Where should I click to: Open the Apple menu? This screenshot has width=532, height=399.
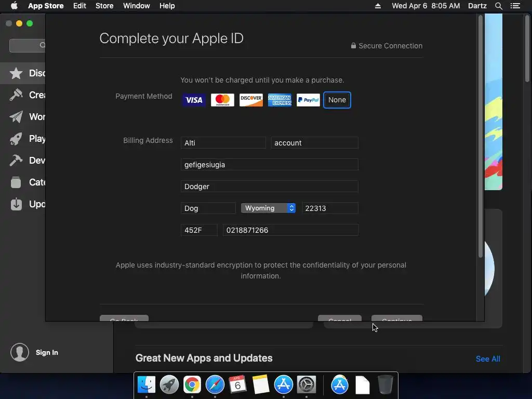tap(14, 6)
